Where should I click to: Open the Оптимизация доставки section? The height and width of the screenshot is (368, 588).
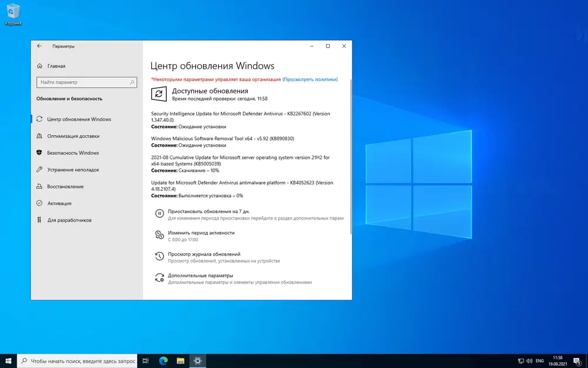point(73,136)
